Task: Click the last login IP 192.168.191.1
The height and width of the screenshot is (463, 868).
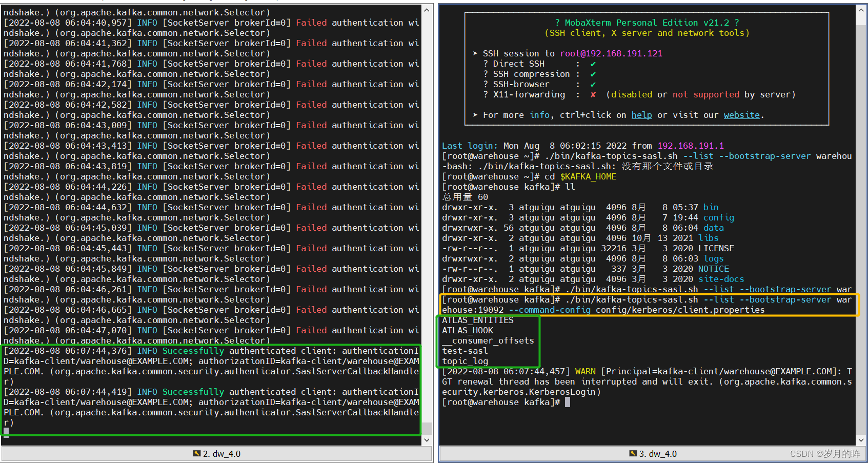Action: [691, 146]
